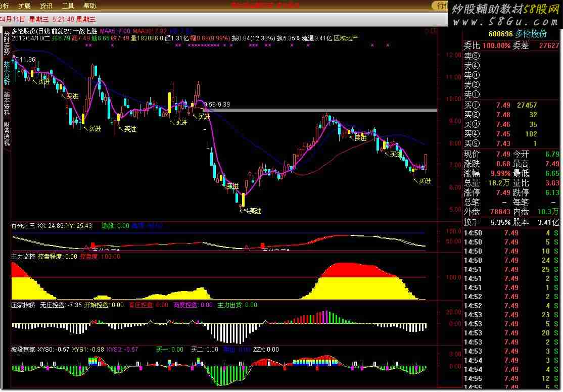Viewport: 563px width, 392px height.
Task: Select stock code 600696 in quote panel
Action: coord(500,34)
